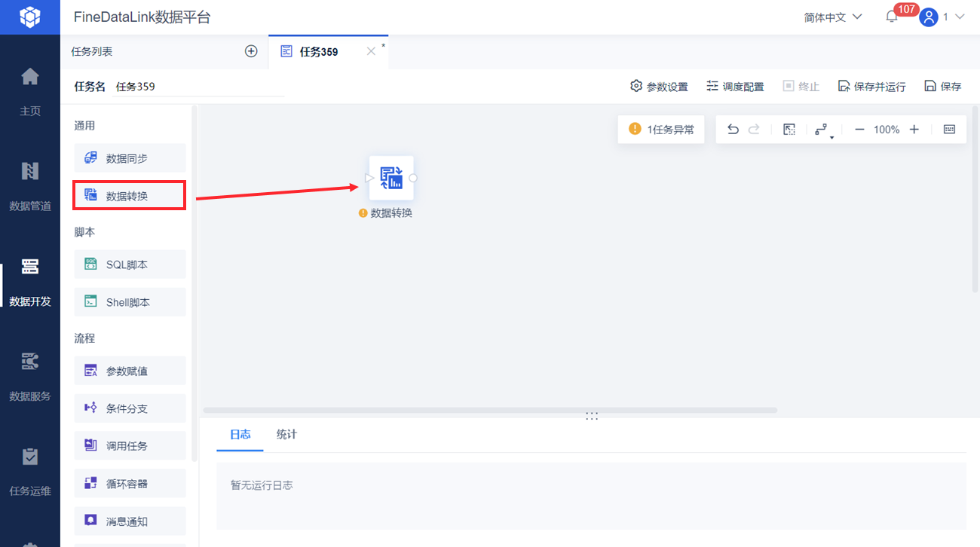Select the 数据转换 node in the palette
980x547 pixels.
tap(130, 195)
